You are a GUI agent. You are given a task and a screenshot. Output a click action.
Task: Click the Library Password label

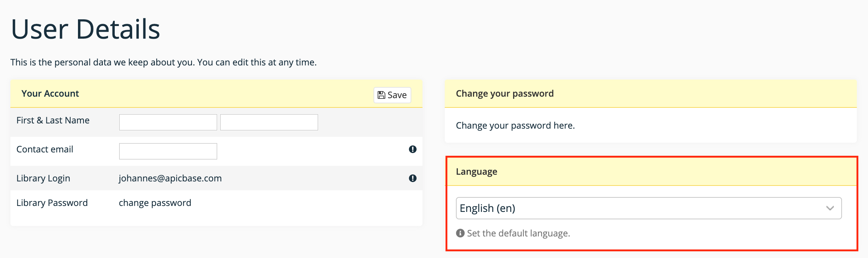tap(52, 203)
